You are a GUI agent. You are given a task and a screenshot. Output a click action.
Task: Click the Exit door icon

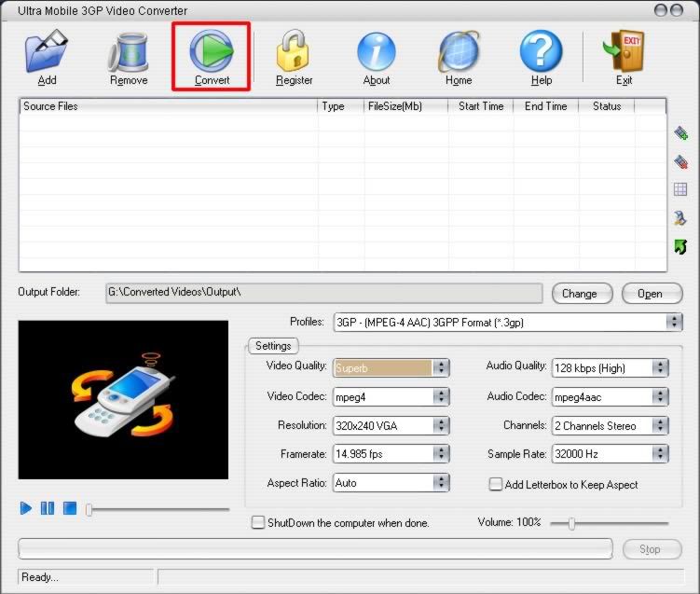pos(624,51)
